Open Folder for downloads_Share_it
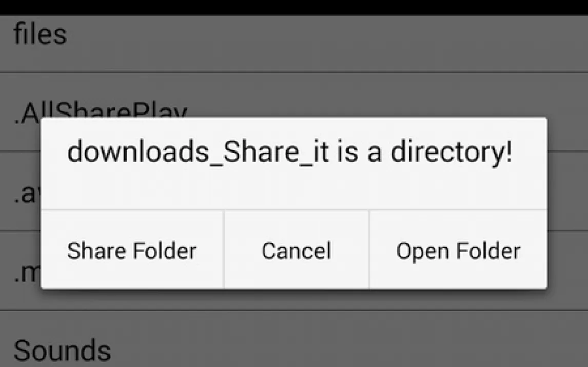Viewport: 588px width, 367px height. [x=458, y=250]
